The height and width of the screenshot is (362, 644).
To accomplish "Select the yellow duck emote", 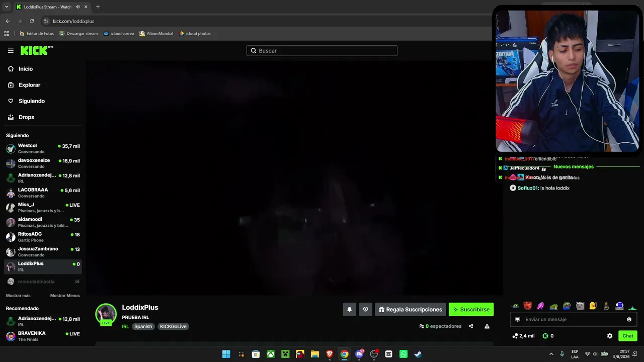I will pyautogui.click(x=593, y=306).
